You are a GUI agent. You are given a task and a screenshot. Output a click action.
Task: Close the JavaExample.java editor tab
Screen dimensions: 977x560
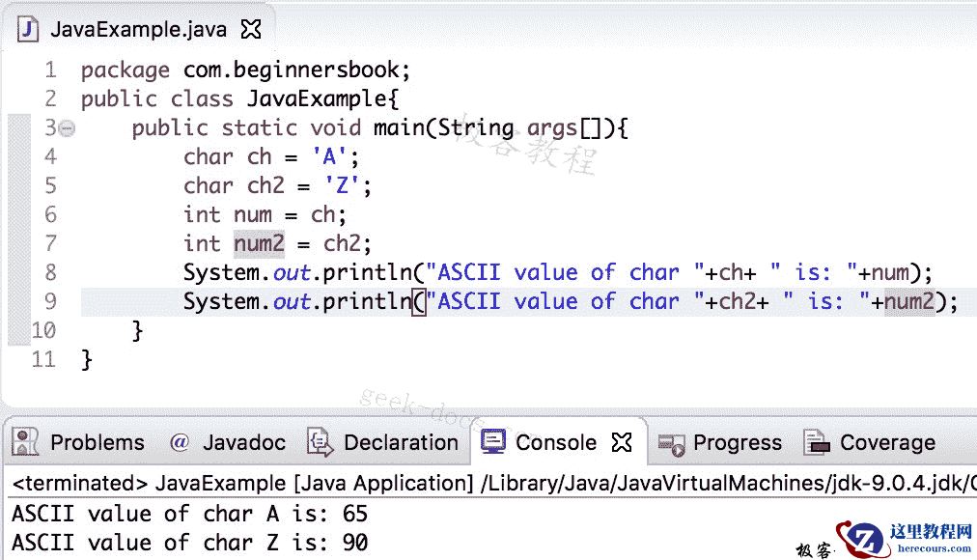[x=249, y=29]
